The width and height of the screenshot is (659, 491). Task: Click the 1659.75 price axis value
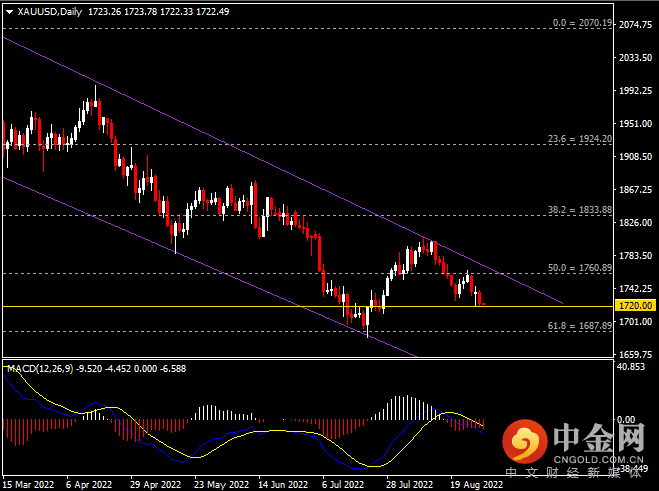[635, 355]
